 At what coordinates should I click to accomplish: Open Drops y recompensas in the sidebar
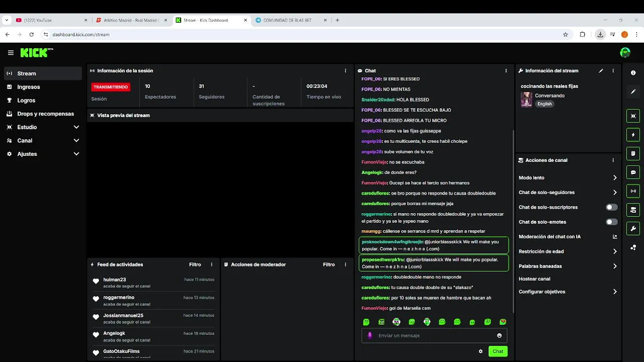[43, 114]
